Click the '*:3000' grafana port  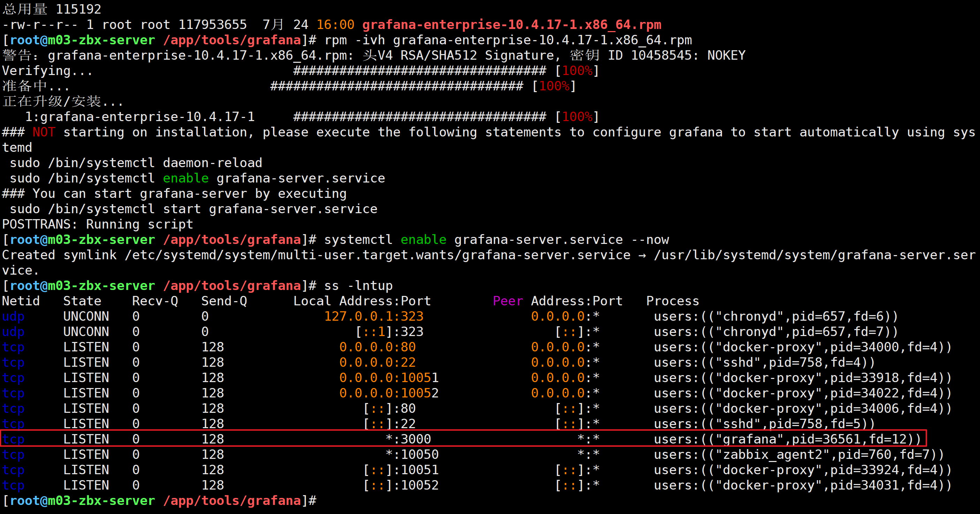408,439
